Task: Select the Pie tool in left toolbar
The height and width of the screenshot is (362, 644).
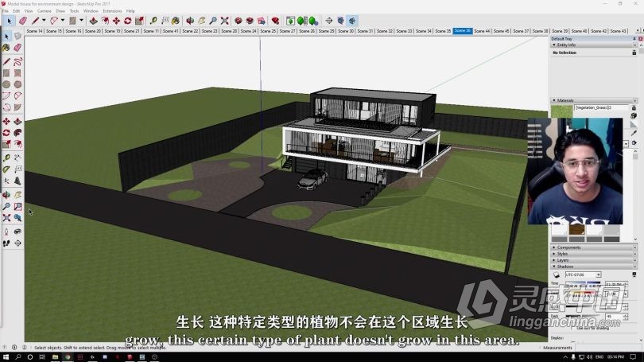Action: click(x=17, y=107)
